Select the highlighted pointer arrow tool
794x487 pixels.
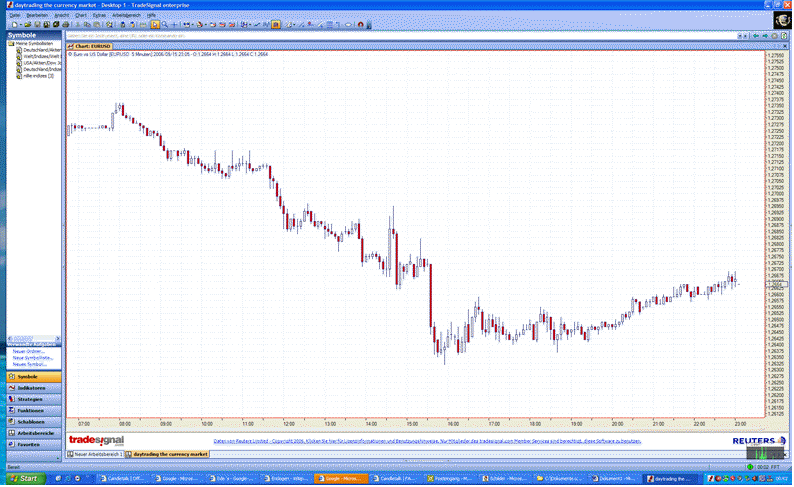tap(155, 24)
